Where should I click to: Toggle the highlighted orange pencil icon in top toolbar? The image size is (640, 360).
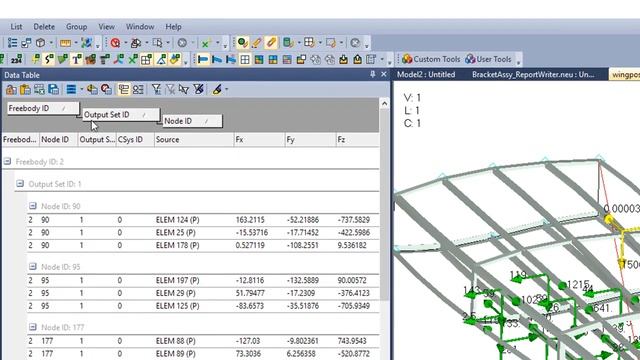click(271, 43)
